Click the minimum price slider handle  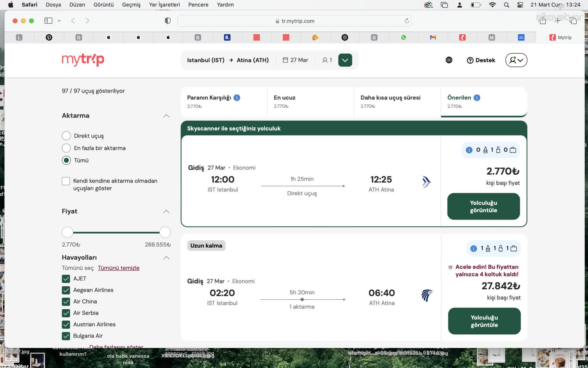[67, 232]
